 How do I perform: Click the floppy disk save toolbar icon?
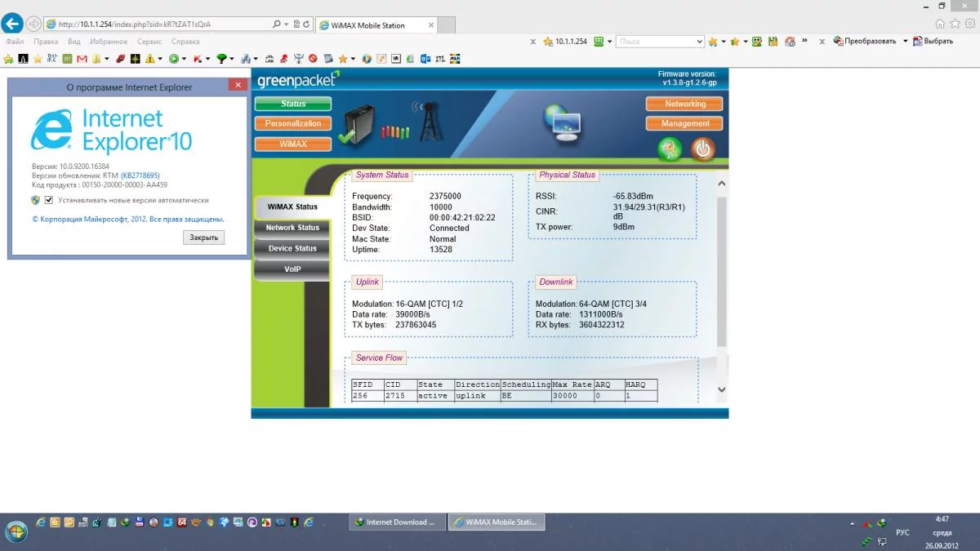tap(773, 41)
